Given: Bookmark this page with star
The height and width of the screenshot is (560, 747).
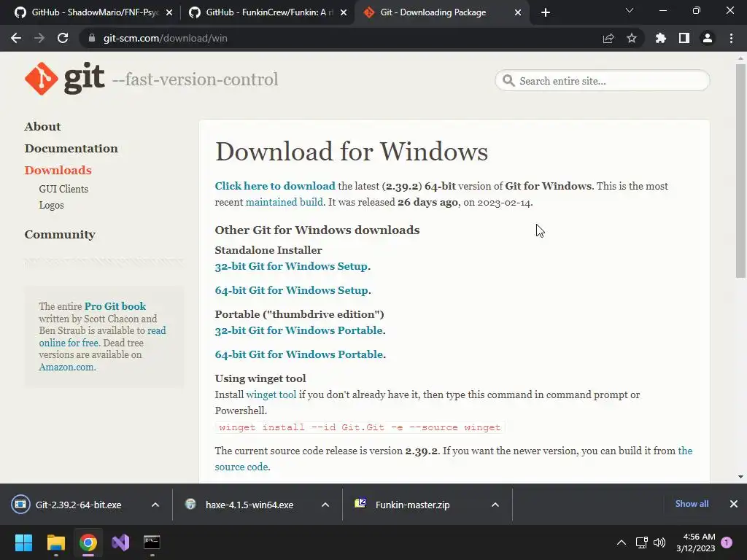Looking at the screenshot, I should [632, 38].
